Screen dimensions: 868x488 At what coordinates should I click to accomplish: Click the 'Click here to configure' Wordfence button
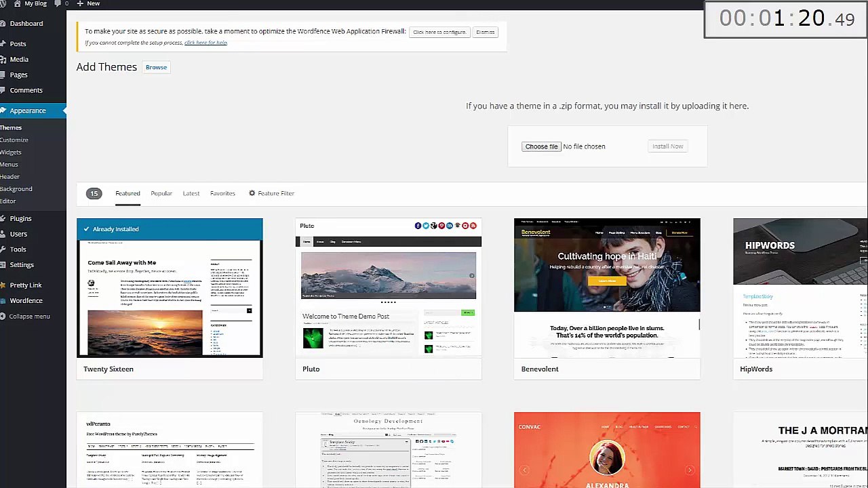tap(439, 32)
